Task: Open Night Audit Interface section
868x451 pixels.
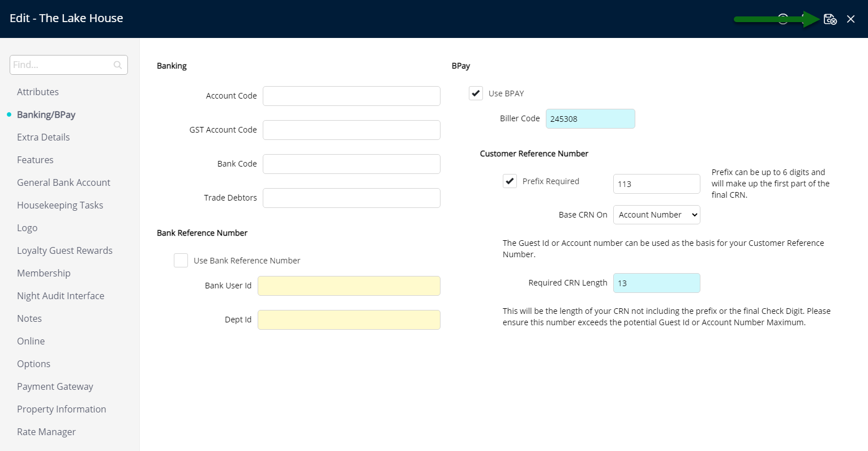Action: point(61,296)
